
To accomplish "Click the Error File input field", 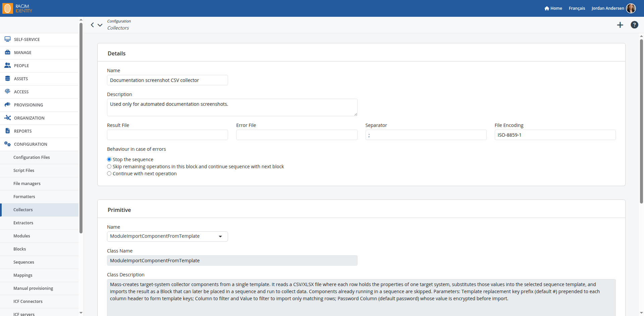I will pos(297,135).
